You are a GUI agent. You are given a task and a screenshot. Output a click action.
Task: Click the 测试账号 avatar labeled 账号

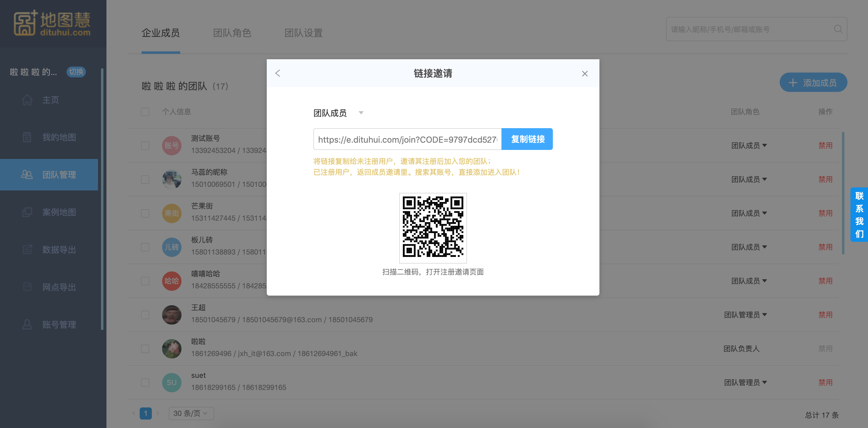(x=171, y=145)
